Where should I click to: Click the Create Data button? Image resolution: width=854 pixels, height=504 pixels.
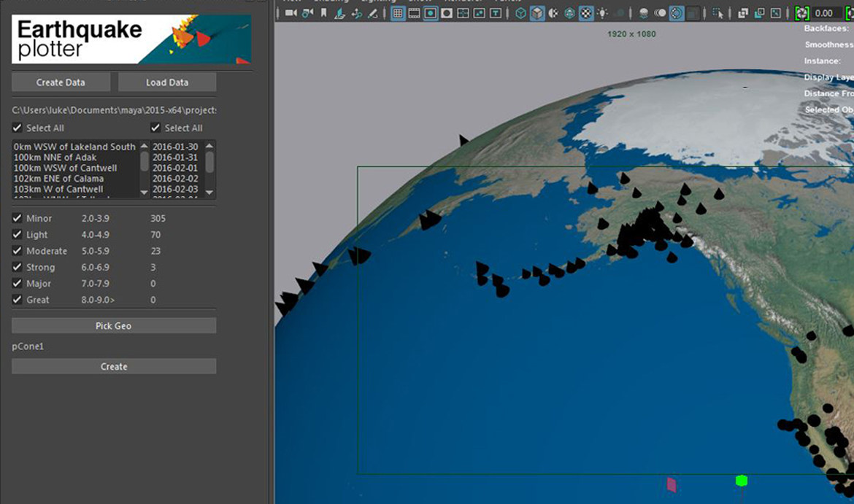[61, 82]
